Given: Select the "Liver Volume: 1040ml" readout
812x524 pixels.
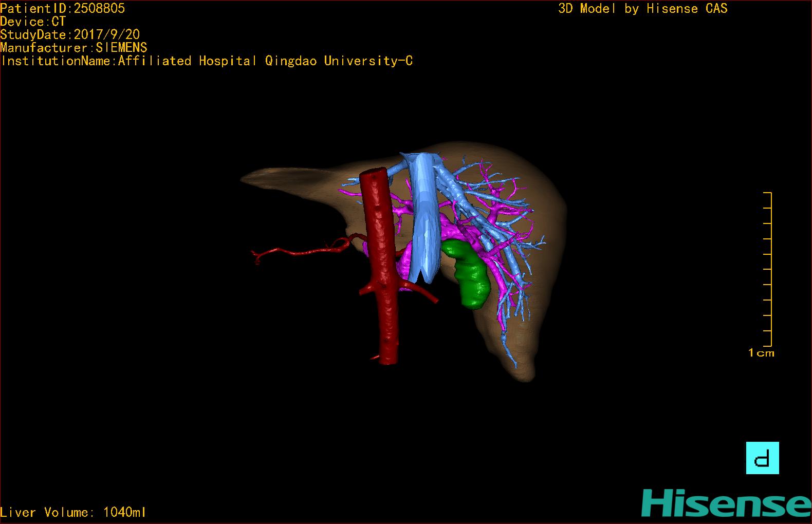Looking at the screenshot, I should 73,512.
